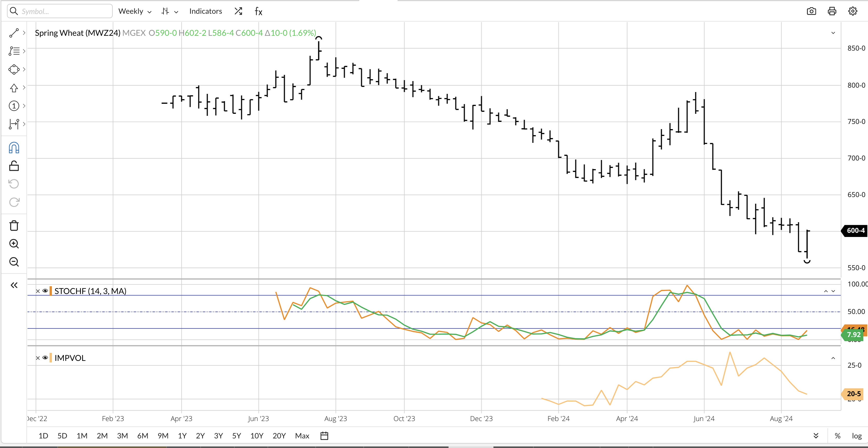The width and height of the screenshot is (868, 448).
Task: Toggle visibility eye for STOCHF indicator
Action: [45, 291]
